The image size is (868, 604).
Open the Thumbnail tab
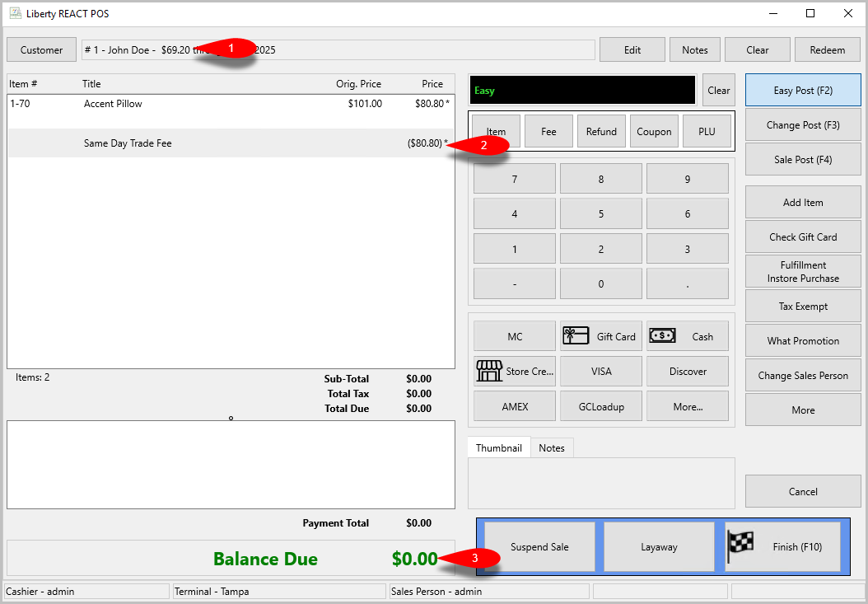(x=499, y=447)
